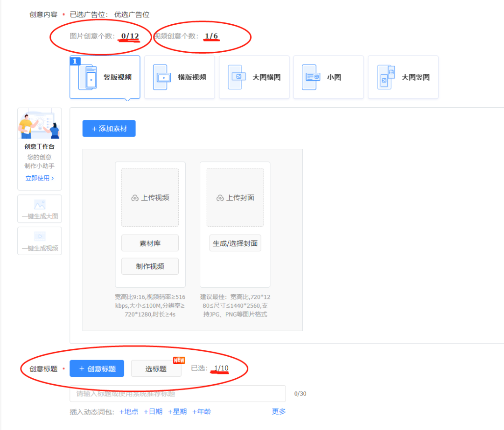504x430 pixels.
Task: Click the 上传视频 upload area
Action: (150, 198)
